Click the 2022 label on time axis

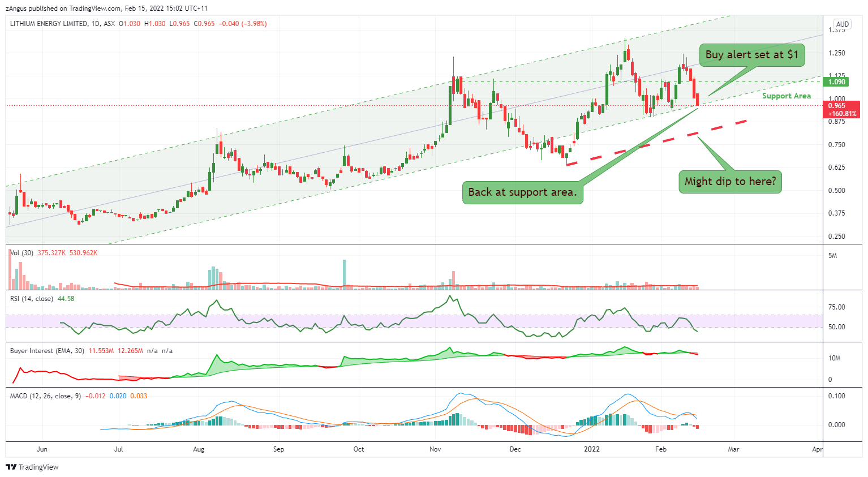coord(592,449)
